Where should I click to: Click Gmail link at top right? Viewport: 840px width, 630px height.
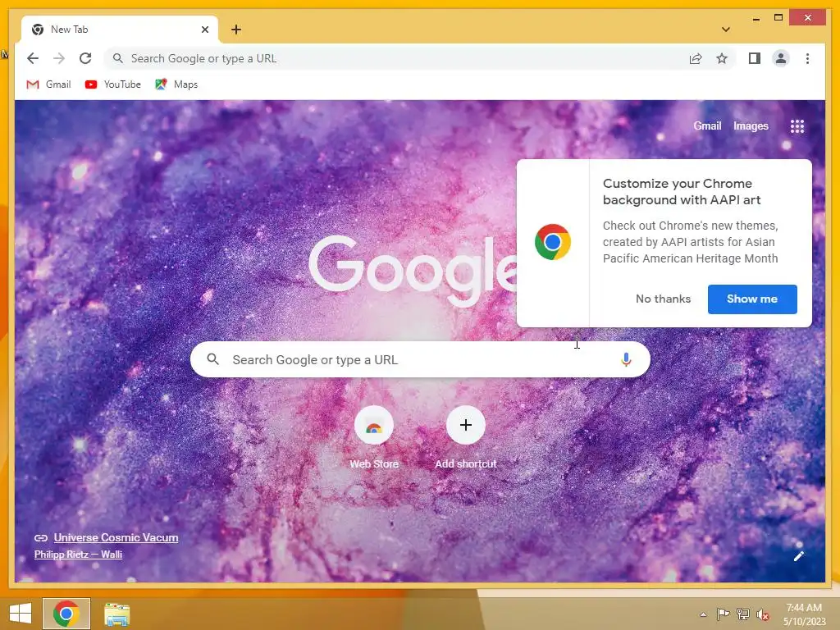(x=707, y=126)
